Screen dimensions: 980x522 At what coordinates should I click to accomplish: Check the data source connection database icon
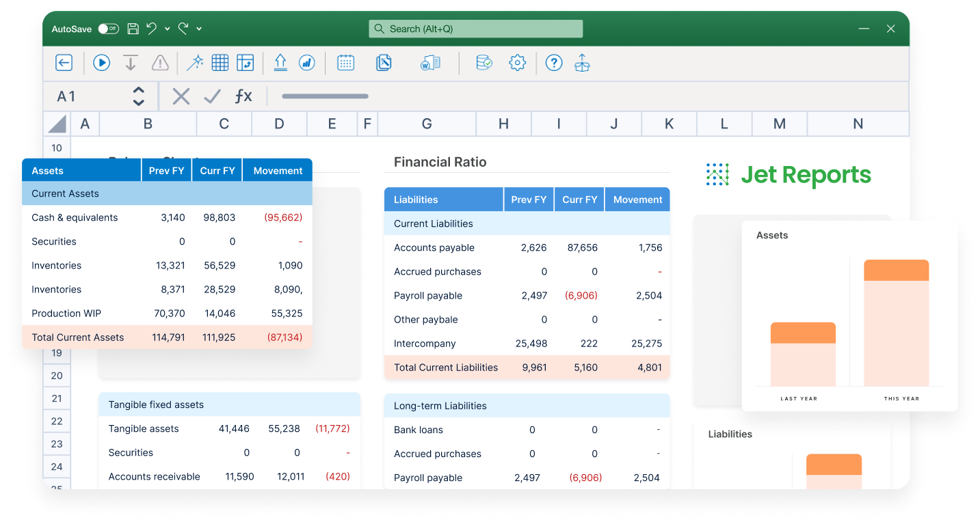484,62
